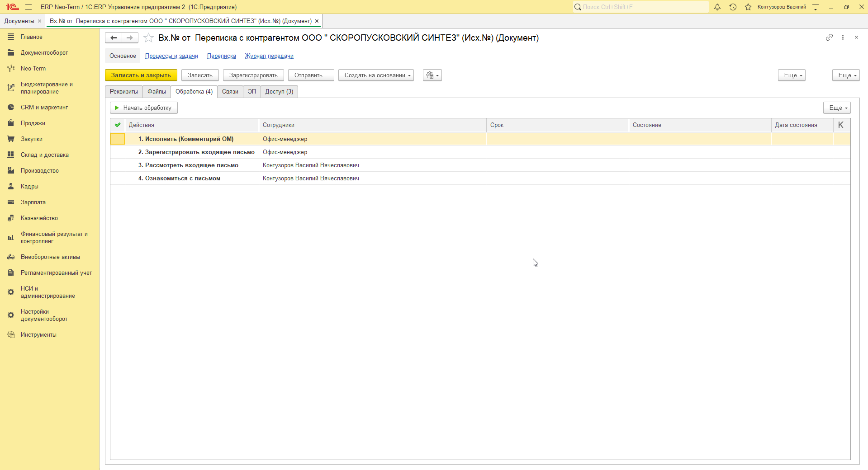The width and height of the screenshot is (868, 470).
Task: Open notifications bell icon
Action: (717, 7)
